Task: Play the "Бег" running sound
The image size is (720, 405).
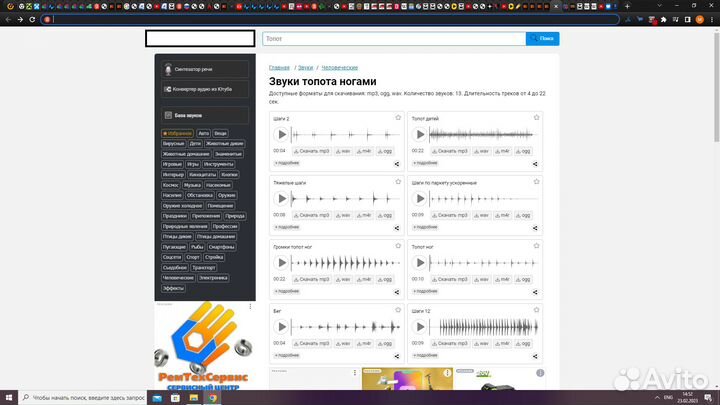Action: [x=282, y=326]
